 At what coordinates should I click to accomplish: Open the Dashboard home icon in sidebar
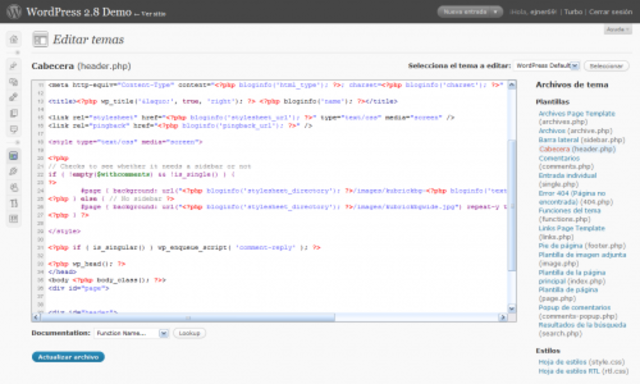click(x=14, y=39)
